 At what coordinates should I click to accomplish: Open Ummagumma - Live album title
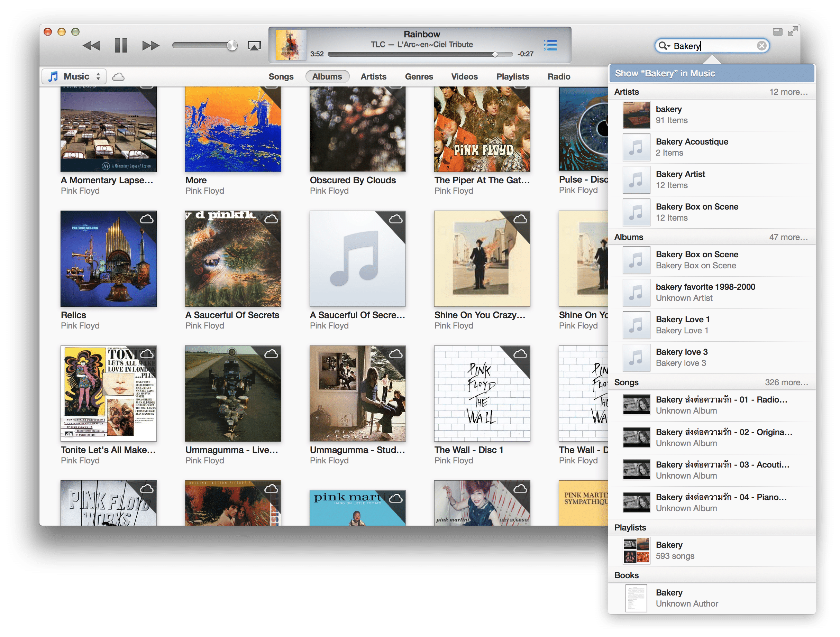tap(232, 450)
